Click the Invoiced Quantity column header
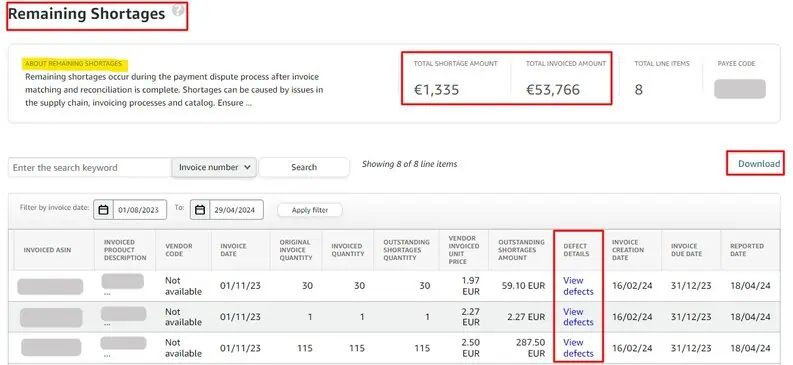 tap(348, 250)
